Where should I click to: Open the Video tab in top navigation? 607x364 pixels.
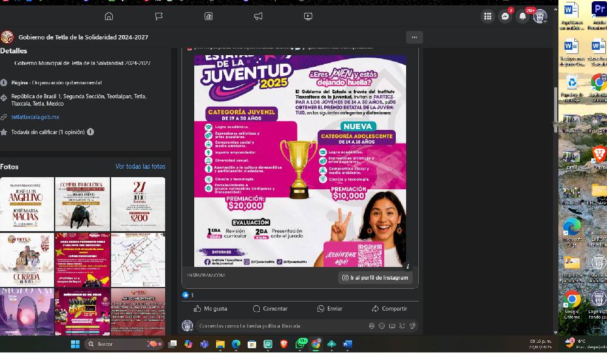(x=308, y=16)
